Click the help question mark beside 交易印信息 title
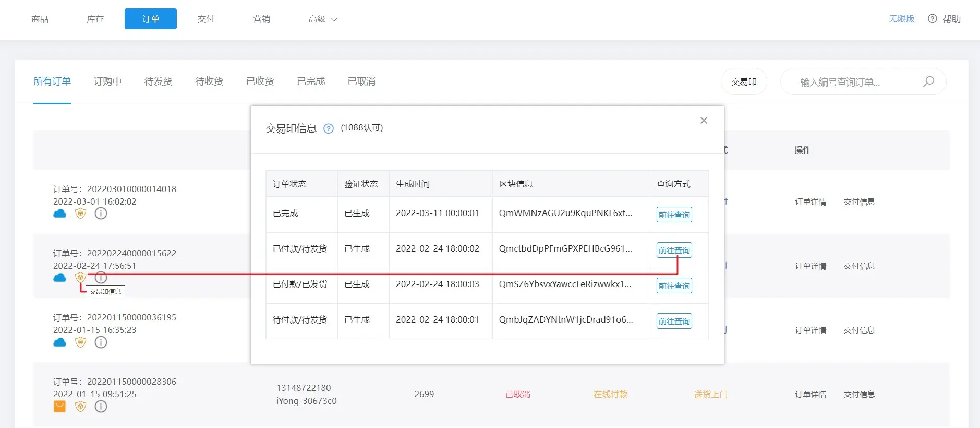This screenshot has width=980, height=428. click(x=329, y=128)
